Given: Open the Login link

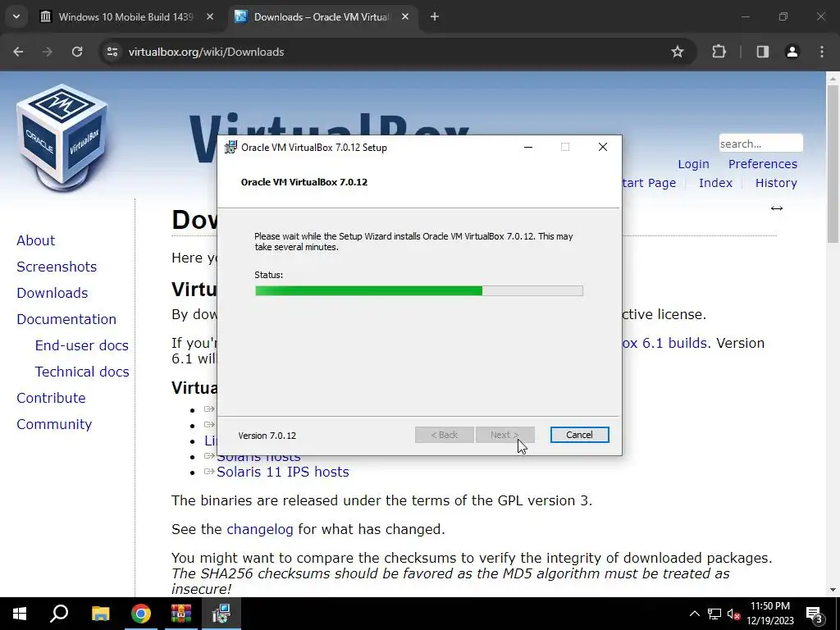Looking at the screenshot, I should tap(693, 164).
